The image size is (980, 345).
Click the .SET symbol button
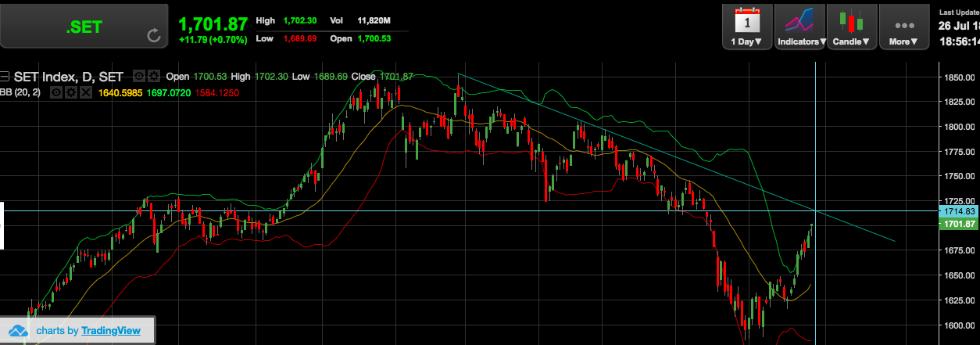pyautogui.click(x=84, y=27)
